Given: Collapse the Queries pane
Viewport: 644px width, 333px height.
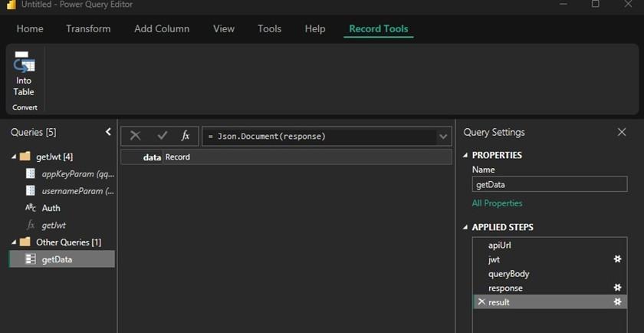Looking at the screenshot, I should tap(108, 132).
